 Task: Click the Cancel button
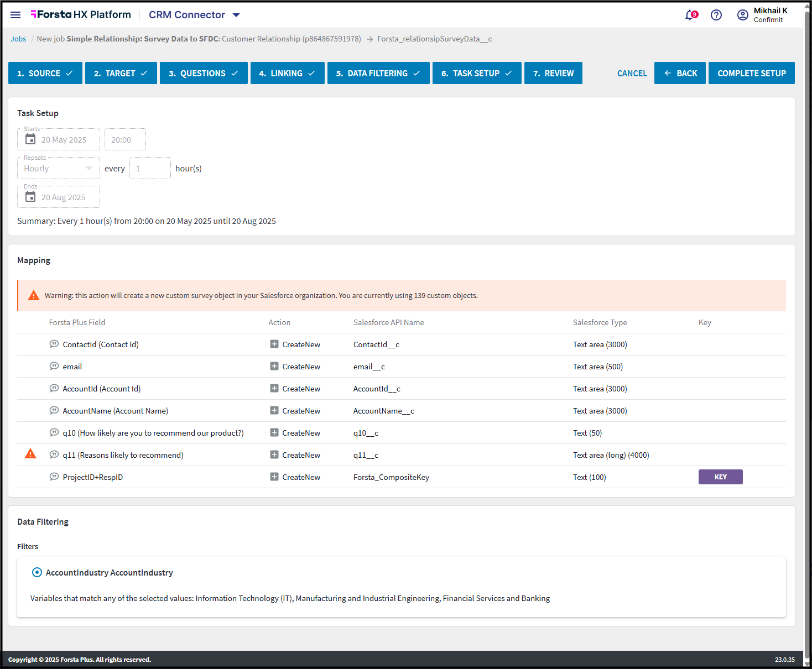pyautogui.click(x=632, y=73)
